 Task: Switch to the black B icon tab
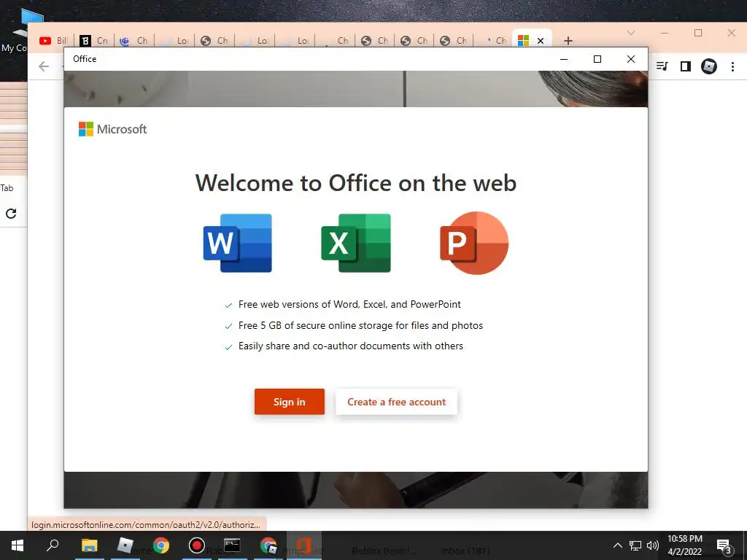94,41
